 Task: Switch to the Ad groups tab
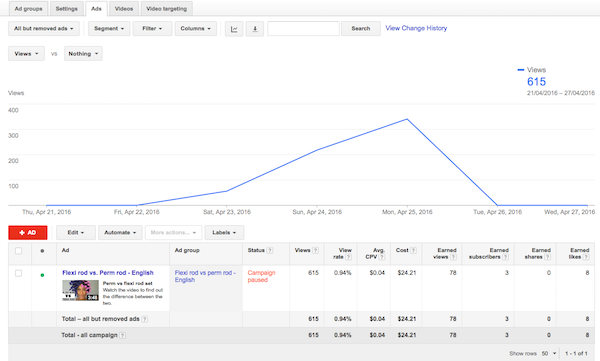pyautogui.click(x=28, y=8)
